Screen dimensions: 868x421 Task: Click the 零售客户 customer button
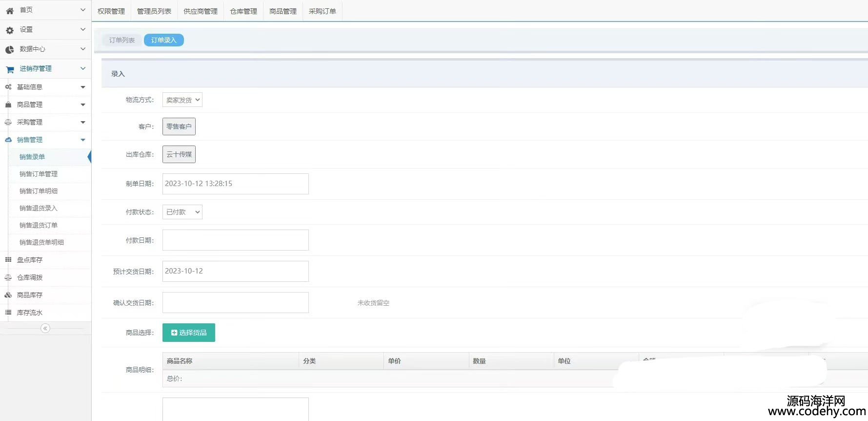(179, 126)
